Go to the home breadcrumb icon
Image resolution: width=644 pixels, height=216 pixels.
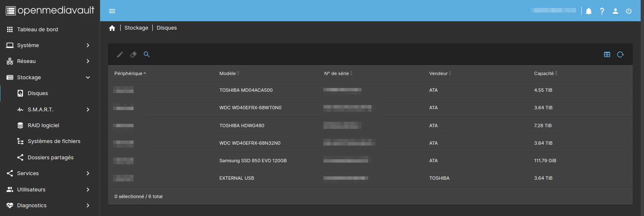112,28
